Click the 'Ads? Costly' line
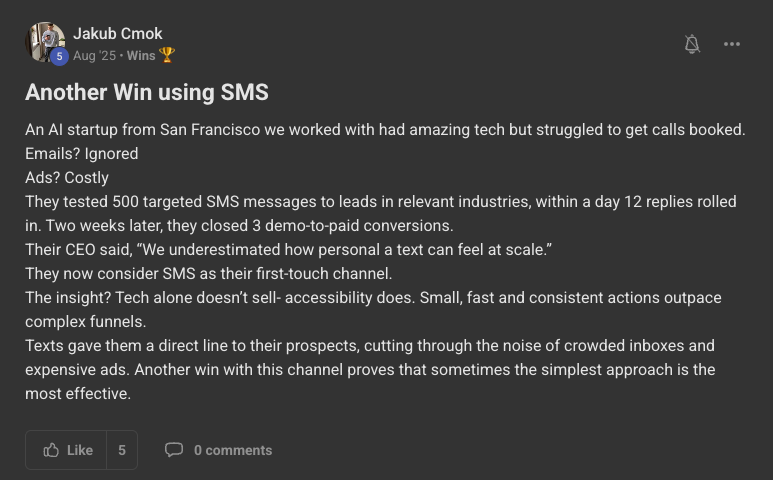This screenshot has width=773, height=480. (x=67, y=178)
